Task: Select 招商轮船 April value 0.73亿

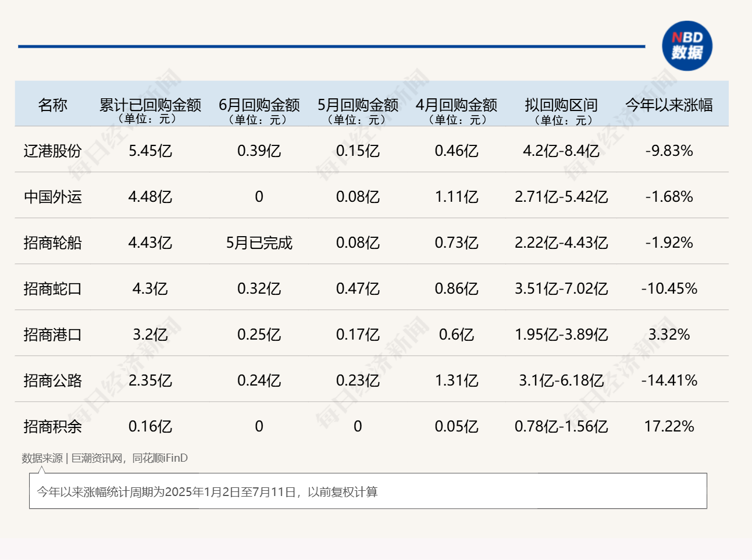Action: coord(457,243)
